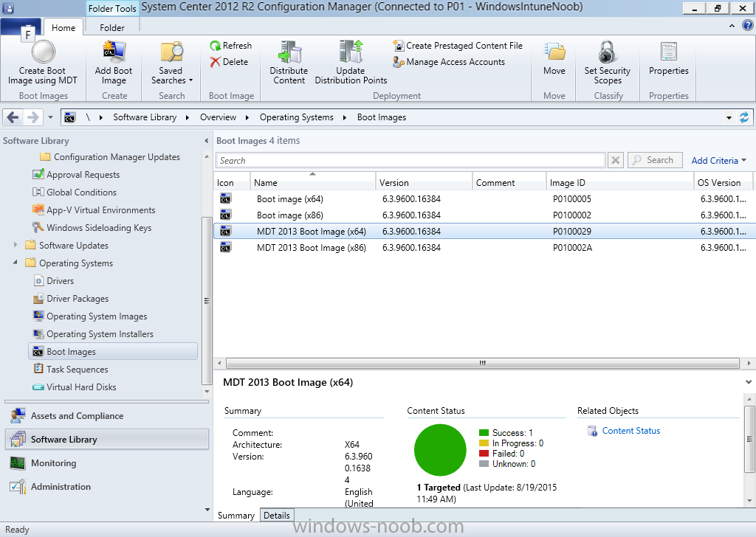The width and height of the screenshot is (756, 537).
Task: Open Saved Searches ribbon icon
Action: (x=171, y=52)
